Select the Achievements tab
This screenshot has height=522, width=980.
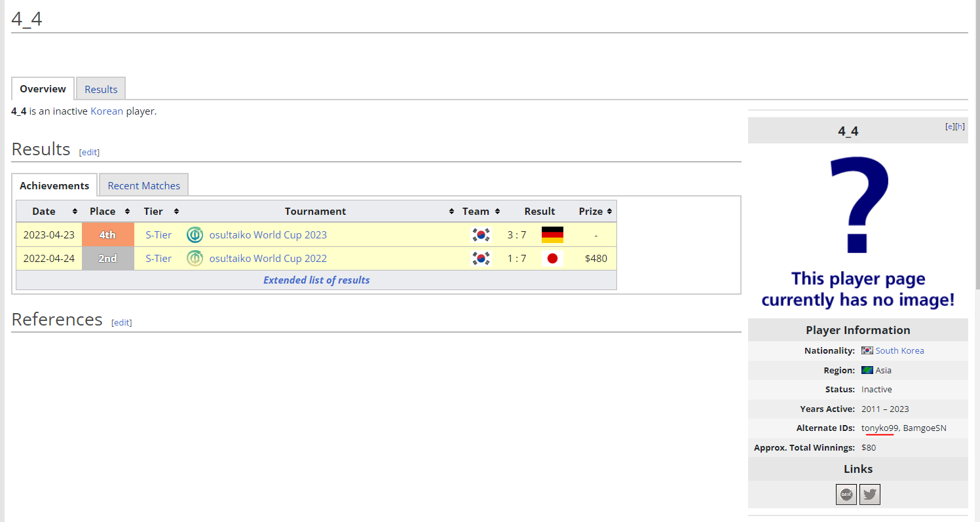point(54,185)
